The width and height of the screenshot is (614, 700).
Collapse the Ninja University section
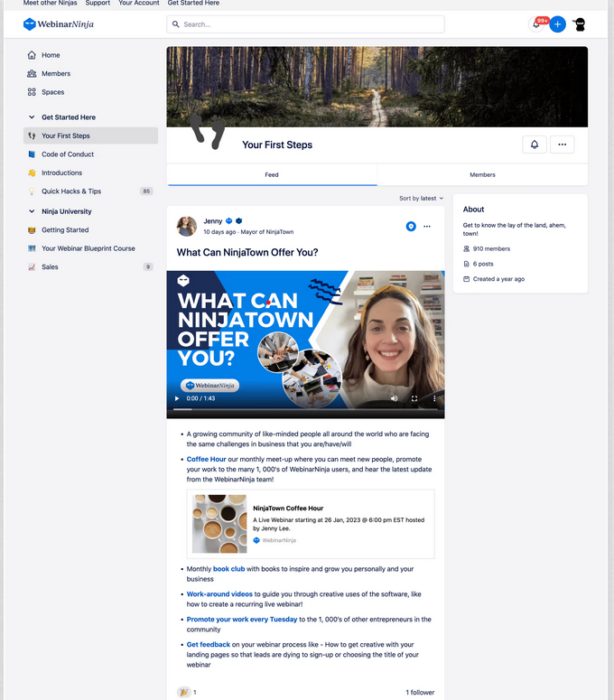pos(32,211)
